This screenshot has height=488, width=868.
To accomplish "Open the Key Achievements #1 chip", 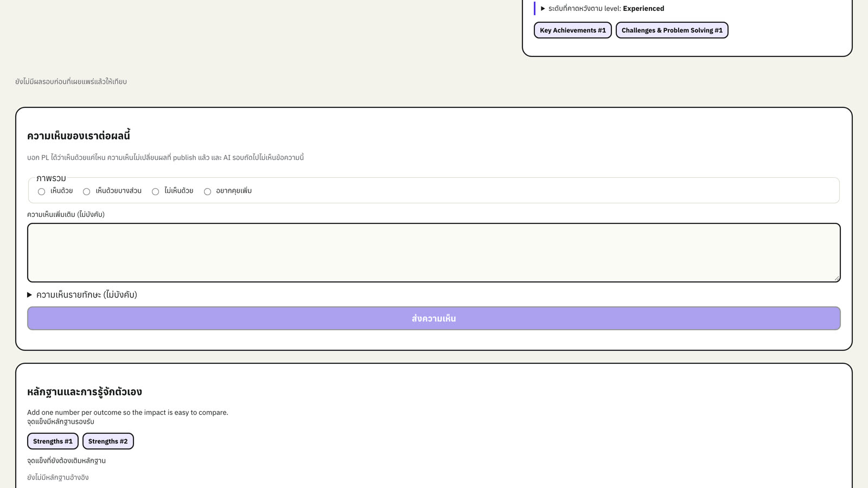I will pyautogui.click(x=573, y=30).
